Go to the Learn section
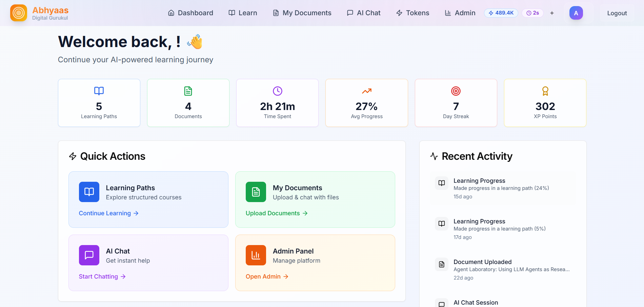Screen dimensions: 644x307 [x=243, y=13]
